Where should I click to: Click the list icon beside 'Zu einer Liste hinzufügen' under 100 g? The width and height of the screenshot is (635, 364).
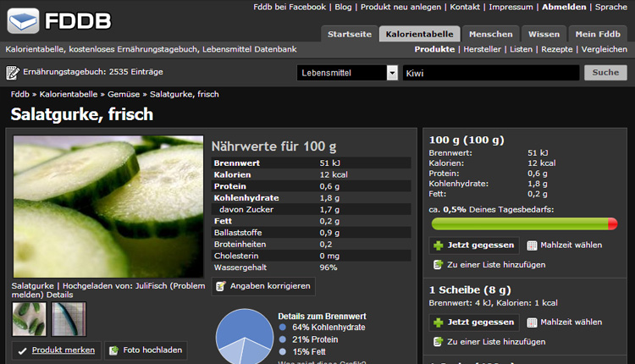coord(438,265)
